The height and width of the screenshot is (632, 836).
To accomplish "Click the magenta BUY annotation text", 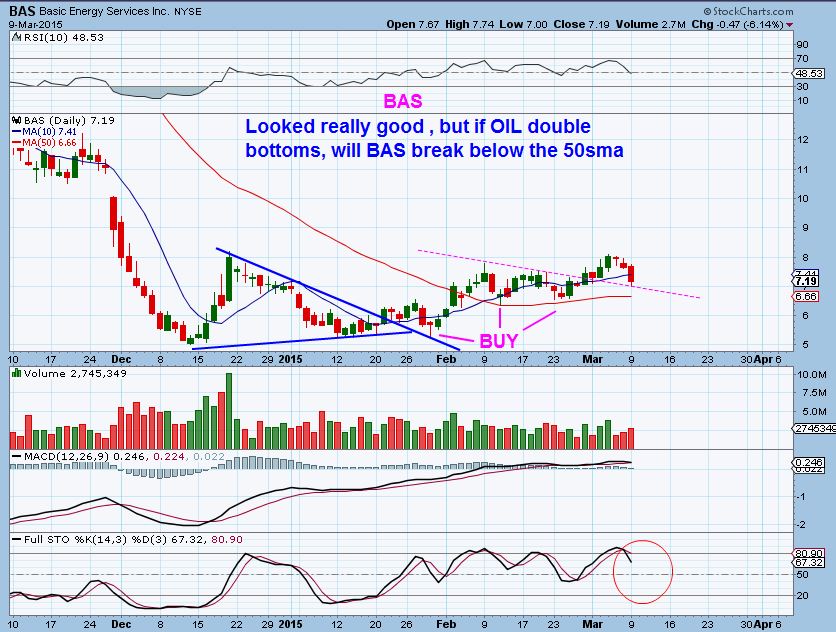I will tap(499, 341).
